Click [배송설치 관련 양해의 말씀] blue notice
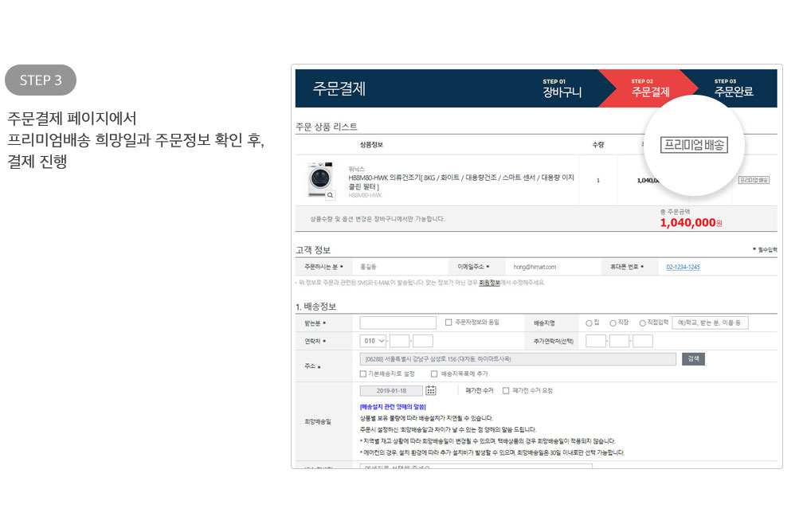This screenshot has width=803, height=532. [393, 406]
